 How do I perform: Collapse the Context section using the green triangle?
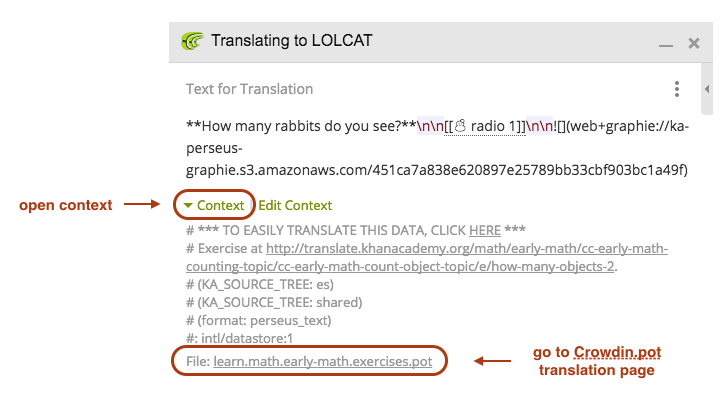pos(188,205)
